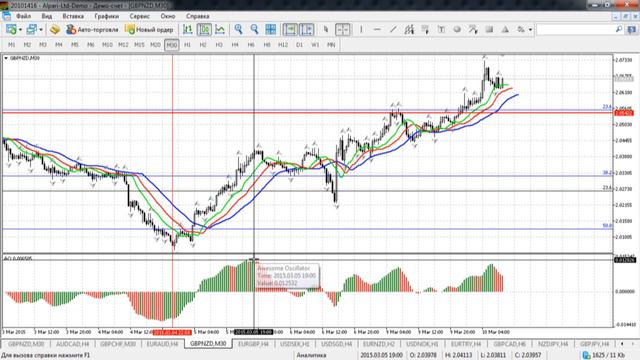Tile chart windows using grid icon

270,29
